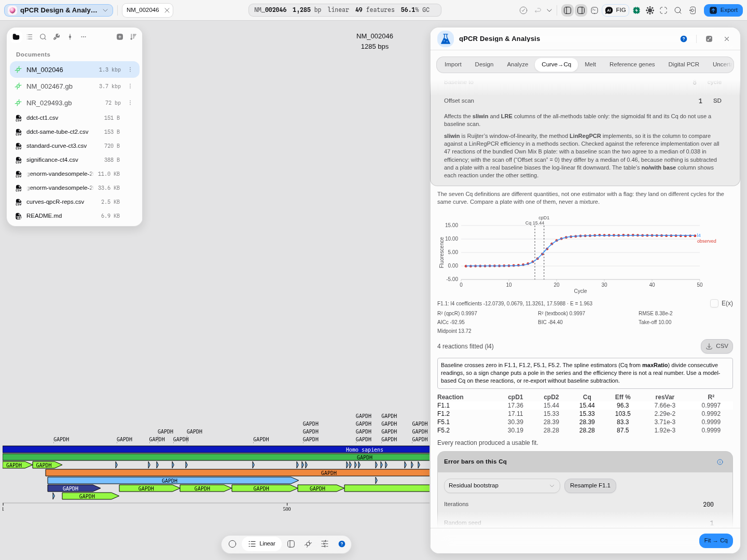Image resolution: width=747 pixels, height=560 pixels.
Task: Toggle the left sidebar panel button
Action: point(568,10)
